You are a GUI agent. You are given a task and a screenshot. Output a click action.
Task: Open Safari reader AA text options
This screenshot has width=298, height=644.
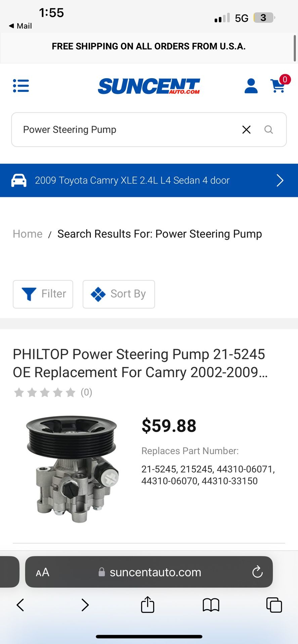click(x=43, y=572)
